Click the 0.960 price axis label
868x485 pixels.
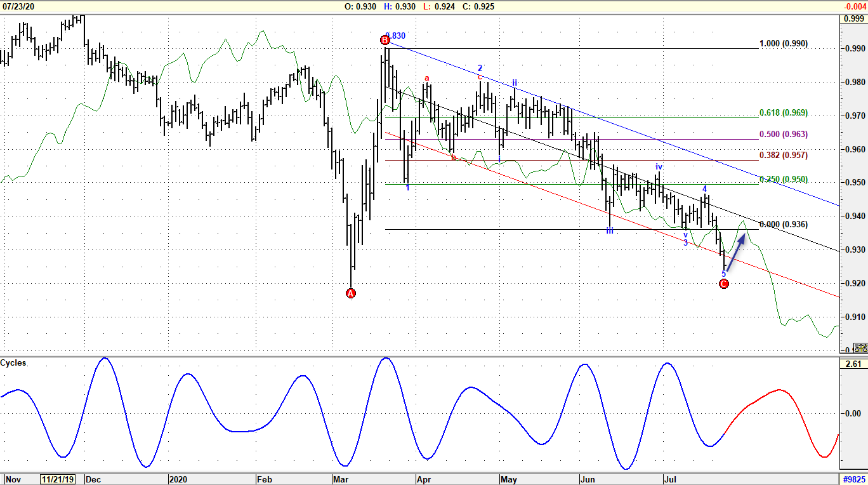tap(855, 150)
